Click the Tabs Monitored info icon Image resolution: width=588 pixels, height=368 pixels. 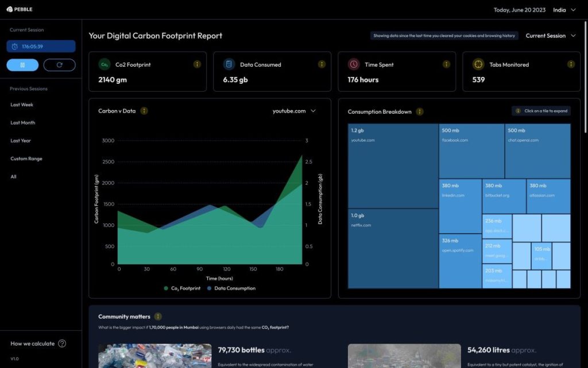pyautogui.click(x=571, y=64)
